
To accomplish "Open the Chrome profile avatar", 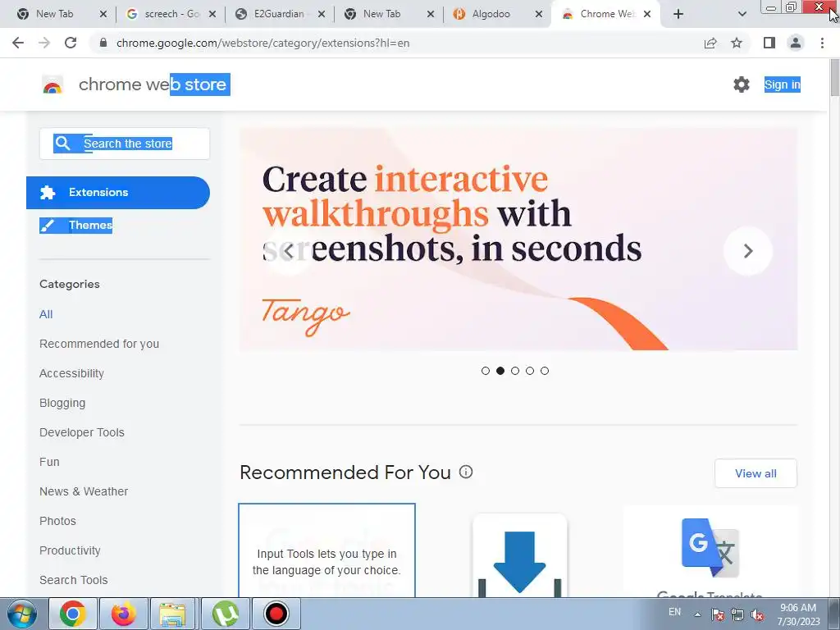I will click(x=796, y=43).
